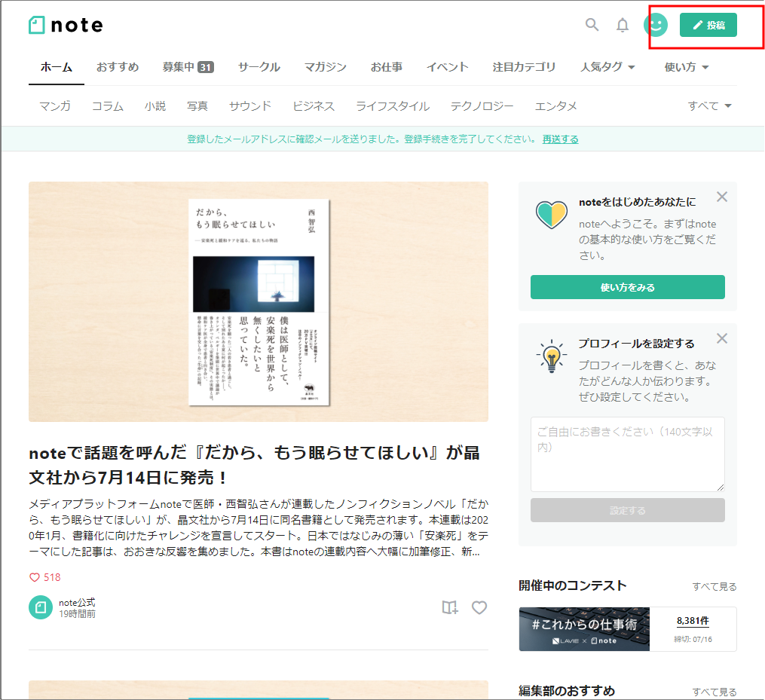Image resolution: width=765 pixels, height=700 pixels.
Task: Switch to the おすすめ tab
Action: click(118, 67)
